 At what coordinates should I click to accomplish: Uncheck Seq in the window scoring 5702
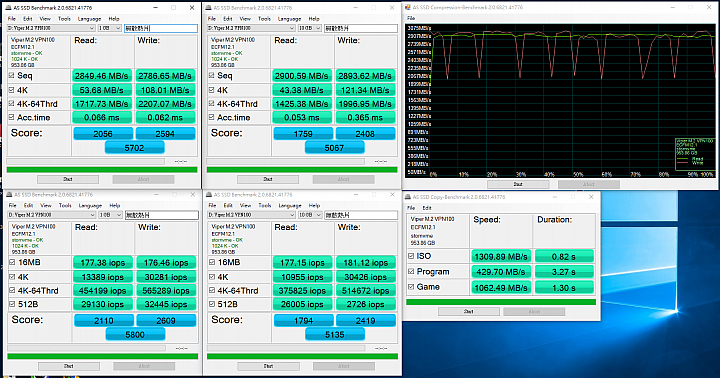(12, 75)
